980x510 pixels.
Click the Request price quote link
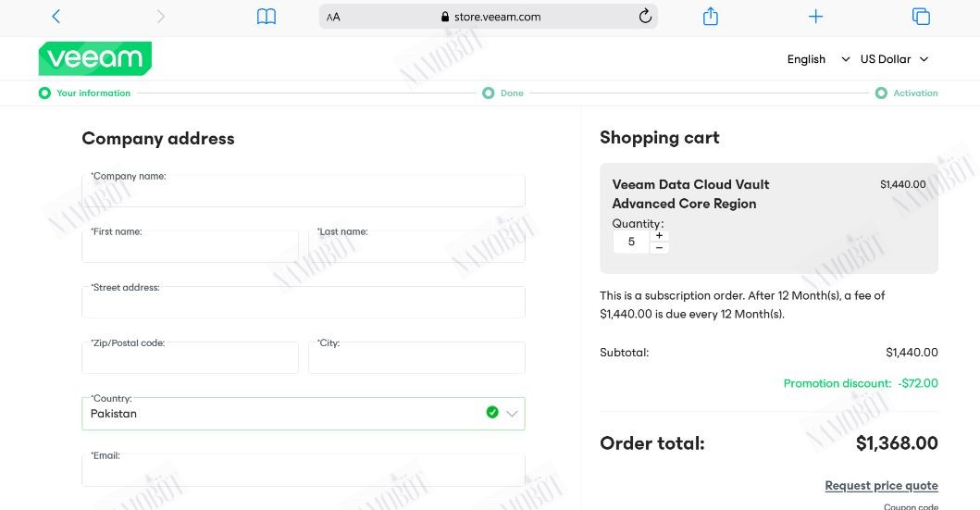click(881, 486)
